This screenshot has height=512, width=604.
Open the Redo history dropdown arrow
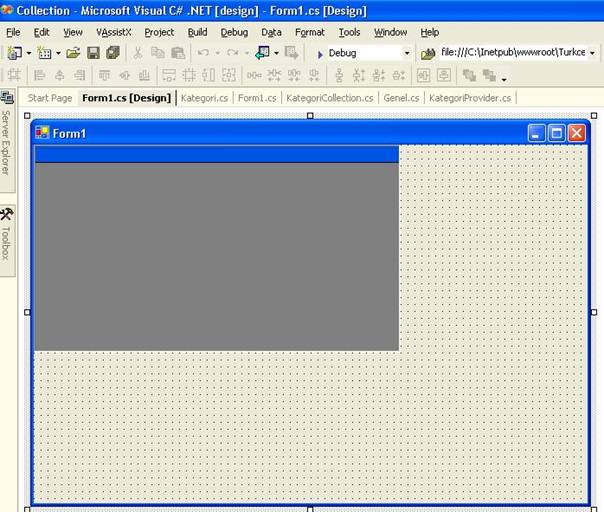pyautogui.click(x=247, y=53)
